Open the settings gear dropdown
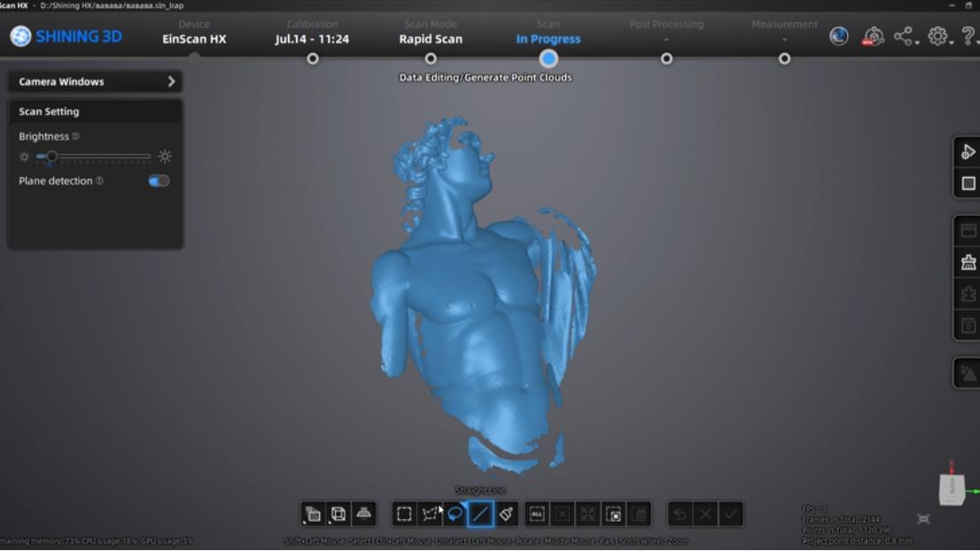The width and height of the screenshot is (980, 551). tap(940, 37)
